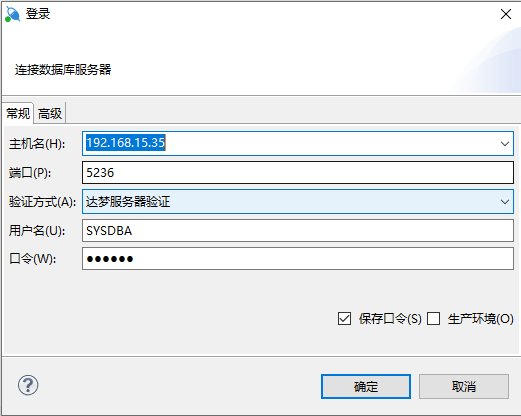Open the help question mark icon
This screenshot has width=521, height=416.
(x=28, y=386)
